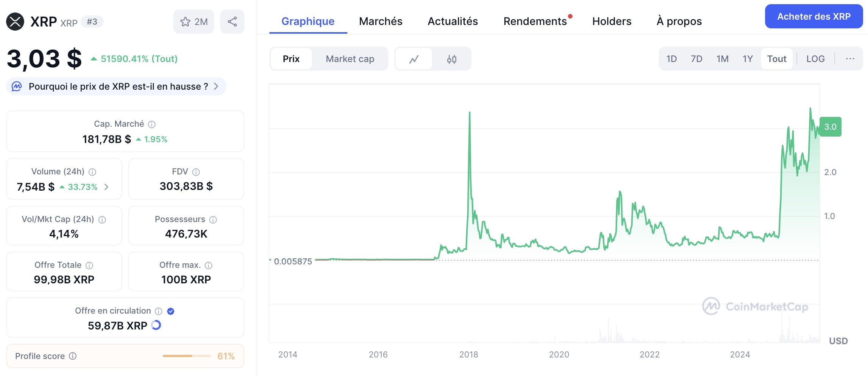Click the 3.0 current price label on chart

point(831,127)
